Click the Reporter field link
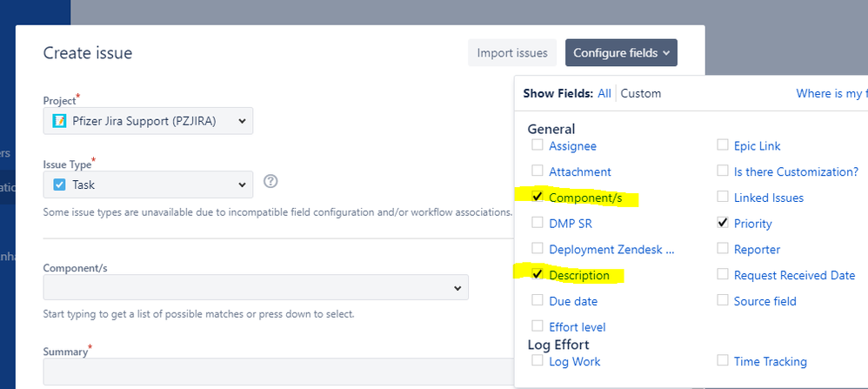Viewport: 868px width, 389px height. [x=757, y=250]
